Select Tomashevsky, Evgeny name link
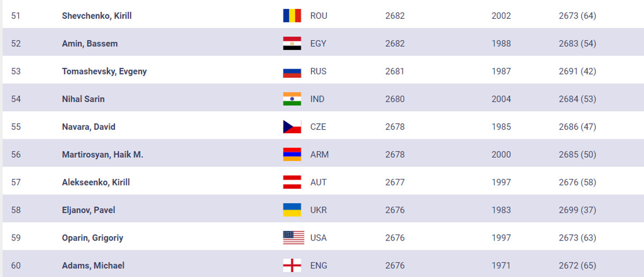The height and width of the screenshot is (277, 644). pyautogui.click(x=104, y=72)
